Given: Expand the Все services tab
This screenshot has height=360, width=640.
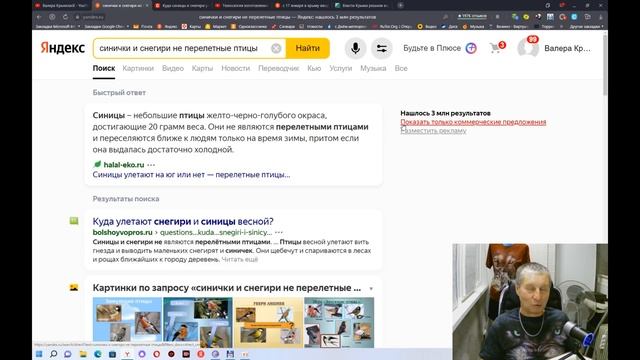Looking at the screenshot, I should 401,68.
